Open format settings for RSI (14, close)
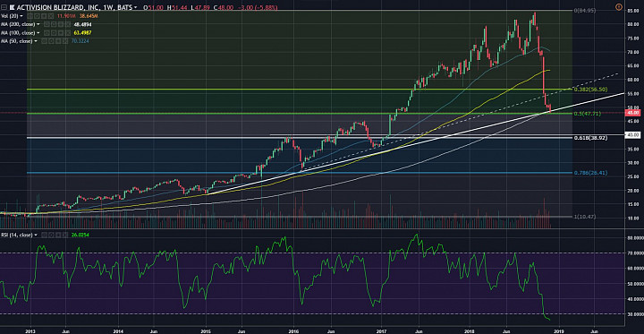This screenshot has width=644, height=334. tap(51, 235)
